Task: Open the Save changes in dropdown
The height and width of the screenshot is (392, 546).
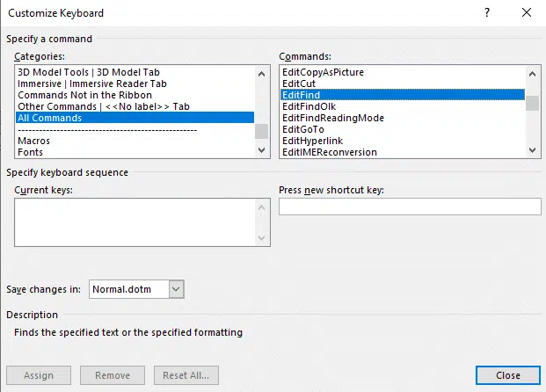Action: [176, 289]
